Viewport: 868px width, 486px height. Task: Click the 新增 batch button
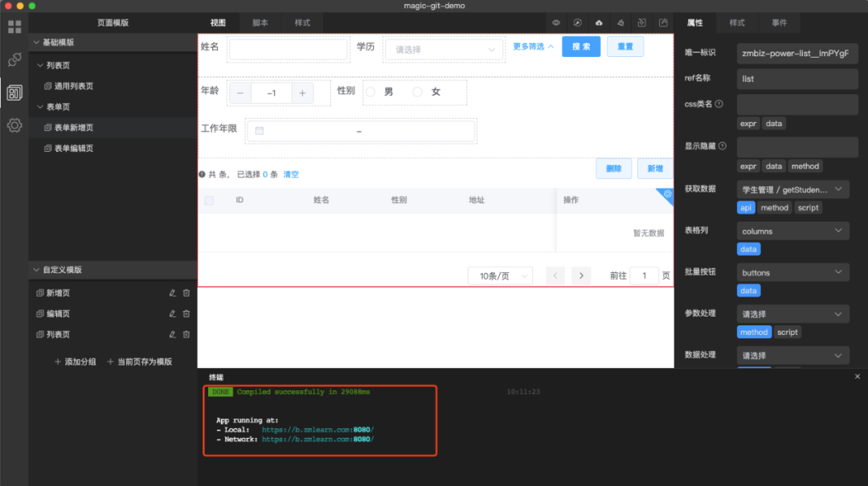656,168
